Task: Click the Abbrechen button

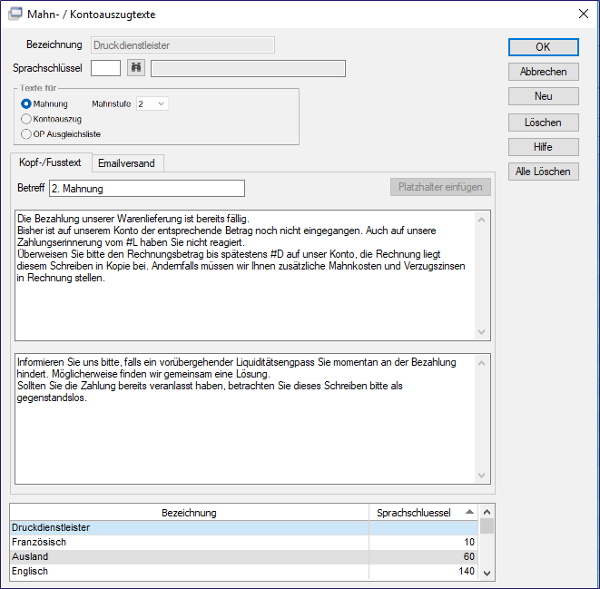Action: (543, 72)
